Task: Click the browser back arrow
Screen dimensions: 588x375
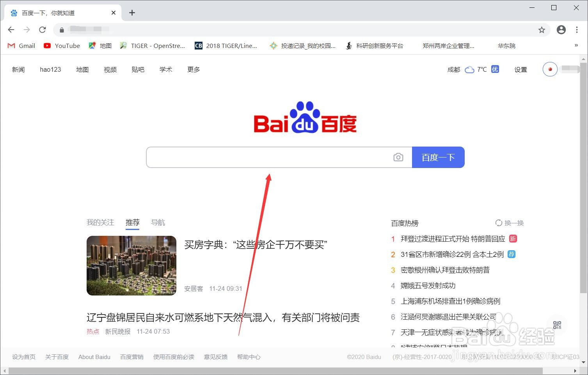Action: 11,30
